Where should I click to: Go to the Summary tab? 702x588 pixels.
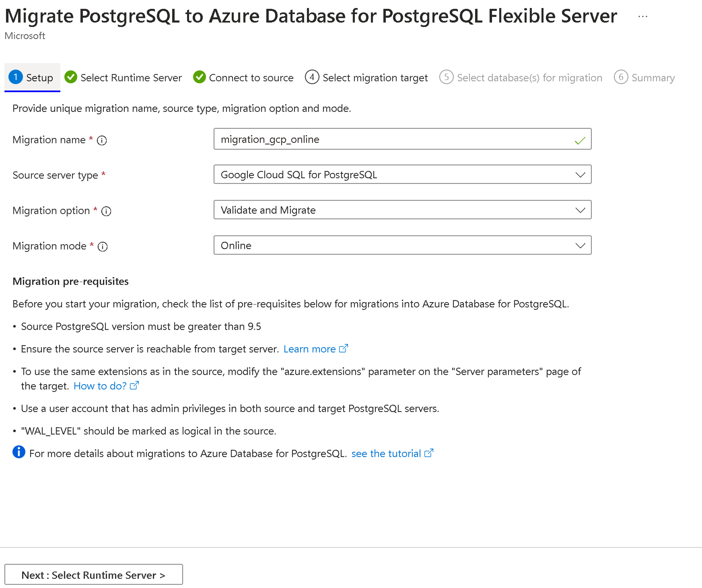(x=653, y=78)
